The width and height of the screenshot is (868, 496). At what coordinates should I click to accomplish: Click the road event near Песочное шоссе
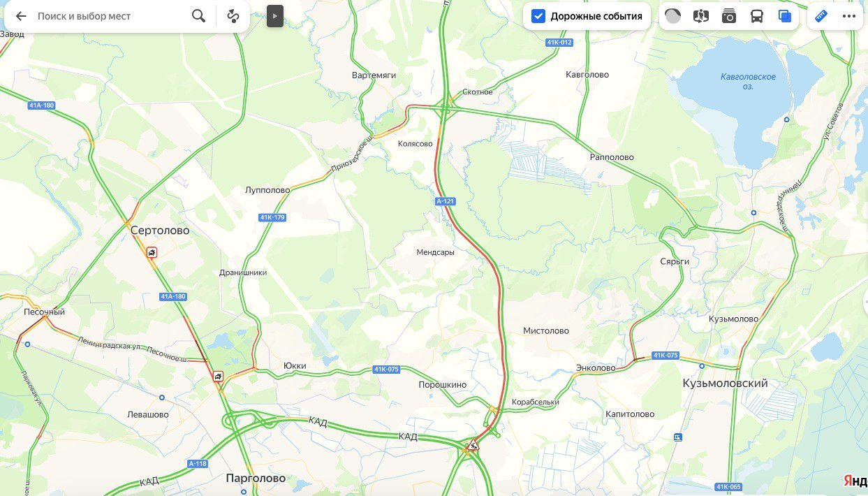(x=219, y=377)
